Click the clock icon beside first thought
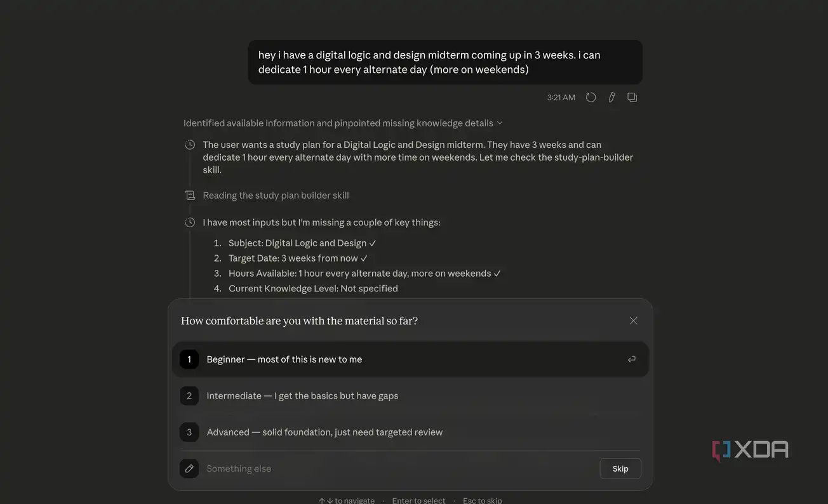The height and width of the screenshot is (504, 828). 190,145
